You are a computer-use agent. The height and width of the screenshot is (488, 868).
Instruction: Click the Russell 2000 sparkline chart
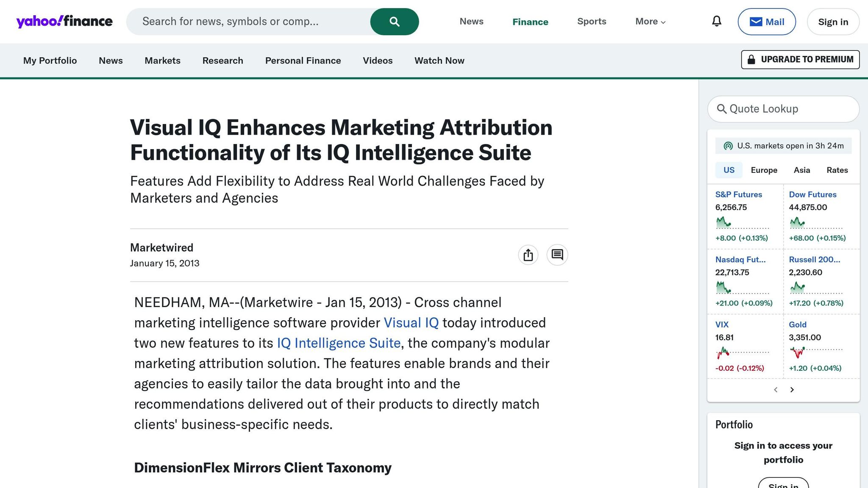tap(815, 288)
